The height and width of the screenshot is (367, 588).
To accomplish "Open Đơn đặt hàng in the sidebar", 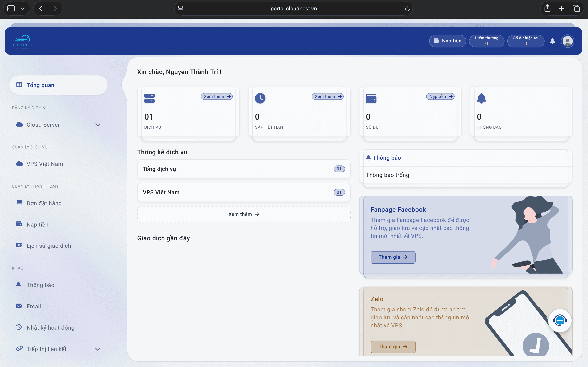I will tap(58, 203).
